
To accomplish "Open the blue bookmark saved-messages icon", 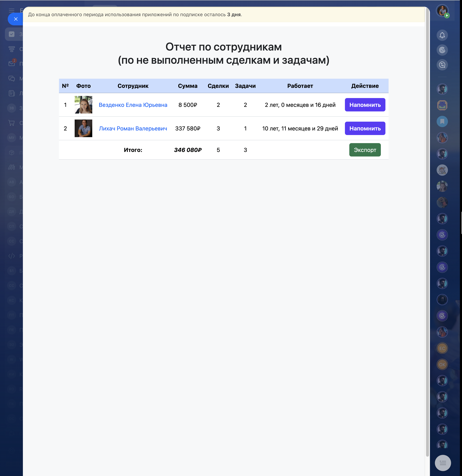I will pyautogui.click(x=442, y=121).
